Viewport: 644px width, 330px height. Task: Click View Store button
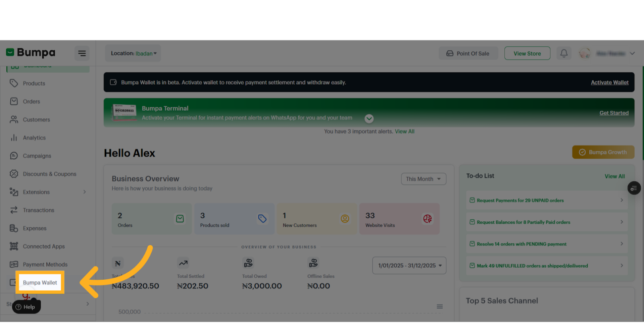(x=527, y=54)
